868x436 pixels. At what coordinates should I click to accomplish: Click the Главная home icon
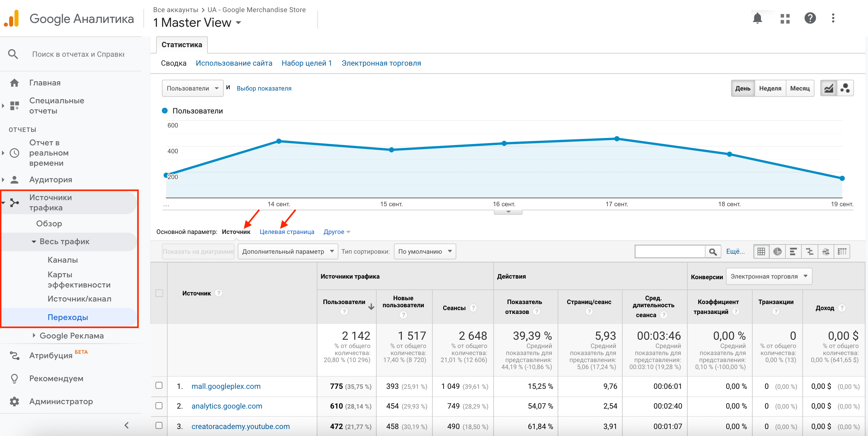point(14,83)
